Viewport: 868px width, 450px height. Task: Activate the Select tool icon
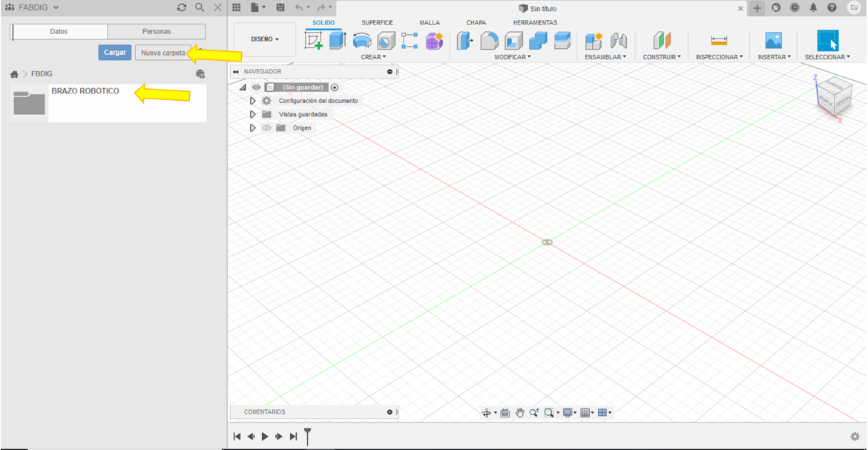828,41
